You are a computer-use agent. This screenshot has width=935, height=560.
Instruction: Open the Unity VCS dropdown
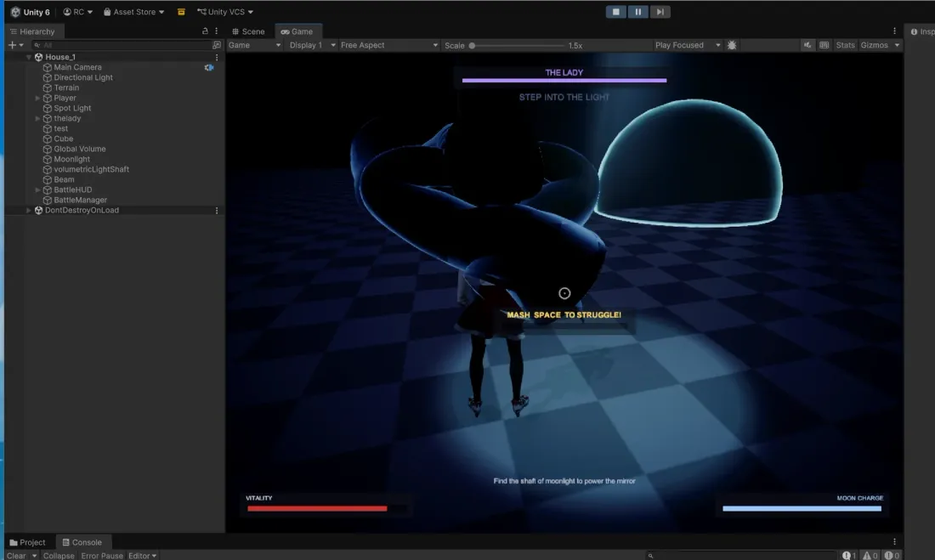224,12
